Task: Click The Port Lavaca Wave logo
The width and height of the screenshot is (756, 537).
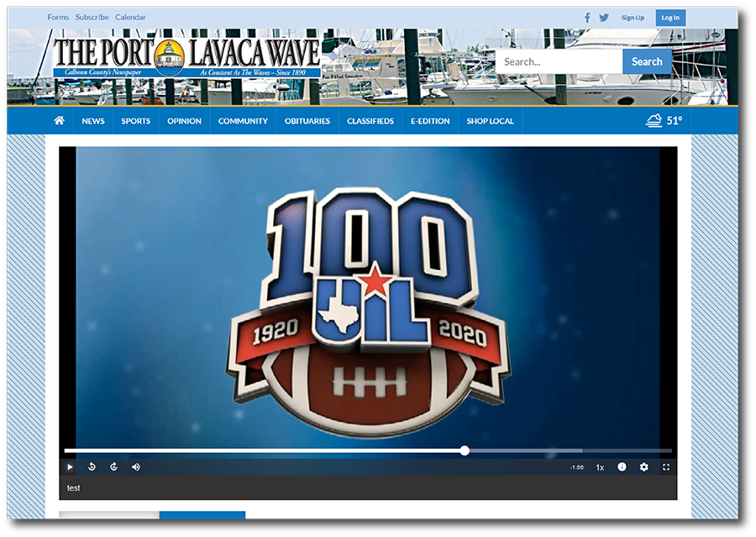Action: [x=186, y=57]
